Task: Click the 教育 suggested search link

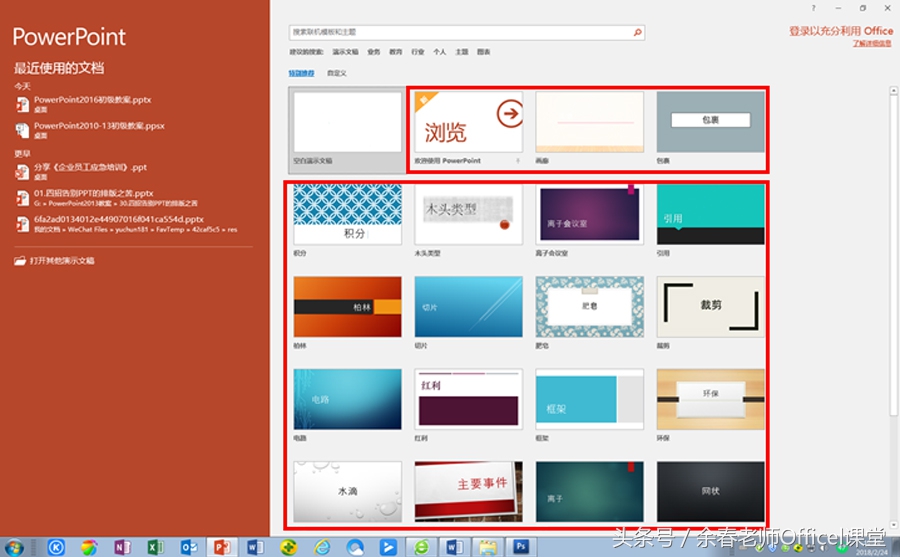Action: [x=395, y=52]
